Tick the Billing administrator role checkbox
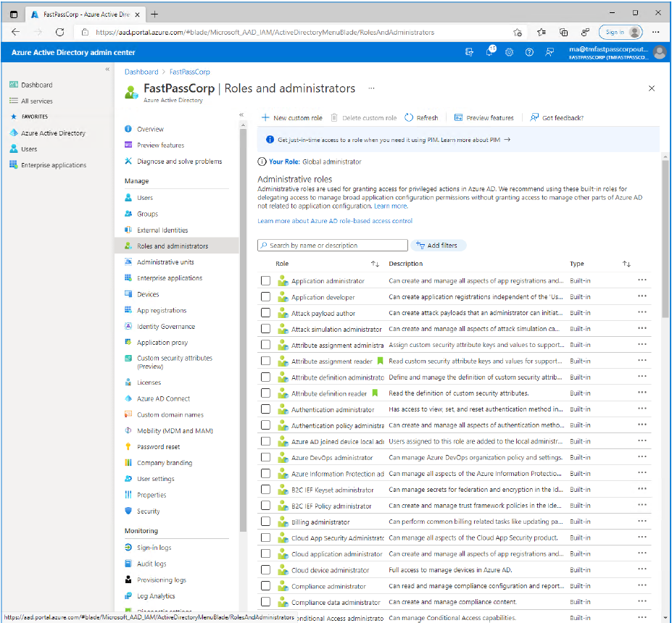 (x=265, y=522)
